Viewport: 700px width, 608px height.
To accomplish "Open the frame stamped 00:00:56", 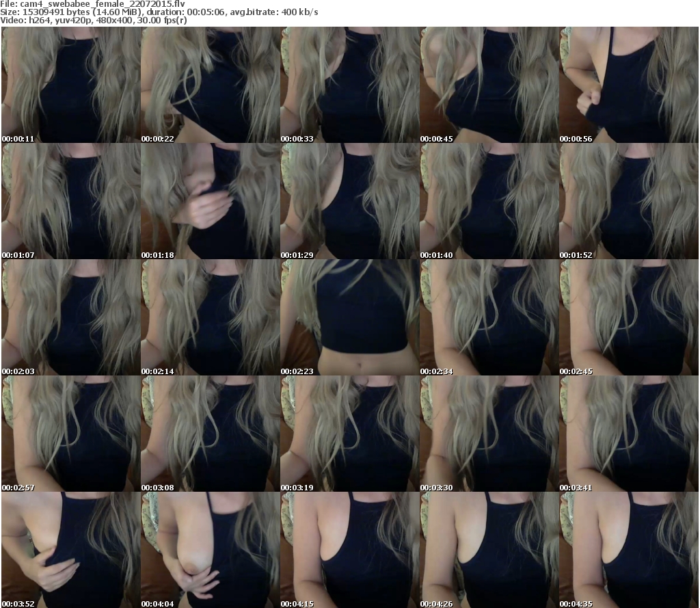I will coord(629,85).
